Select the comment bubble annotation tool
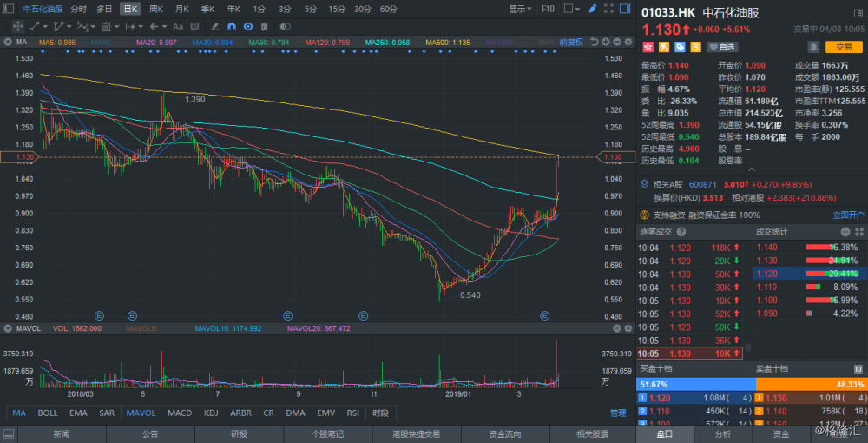The height and width of the screenshot is (443, 868). 194,26
